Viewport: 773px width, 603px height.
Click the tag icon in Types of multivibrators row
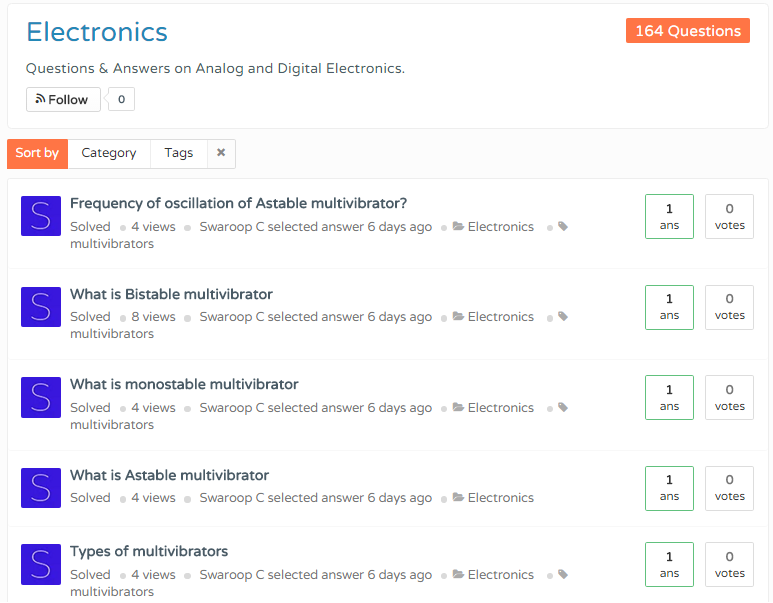[563, 574]
